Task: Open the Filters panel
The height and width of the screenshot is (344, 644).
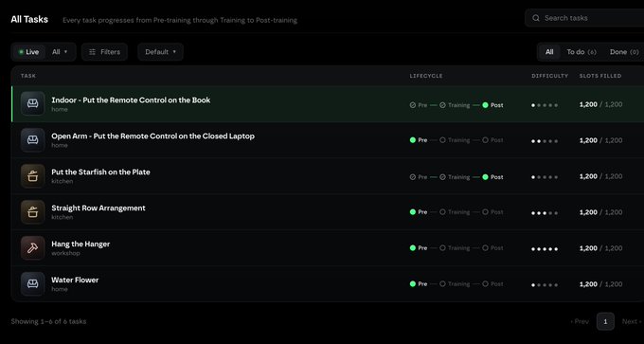Action: click(104, 52)
